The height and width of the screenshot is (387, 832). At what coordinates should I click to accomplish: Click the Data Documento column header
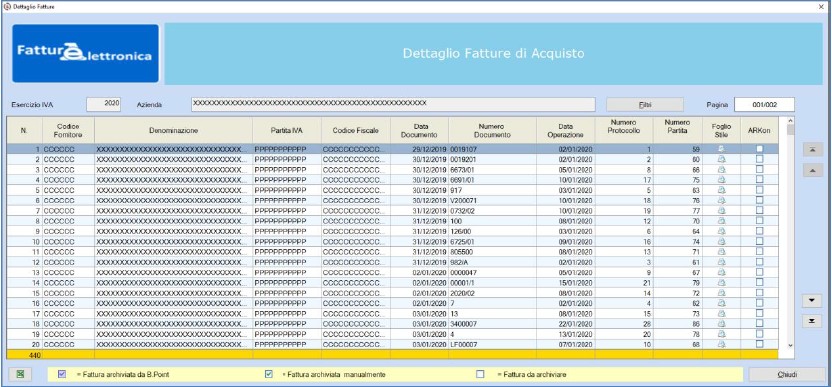pyautogui.click(x=419, y=131)
